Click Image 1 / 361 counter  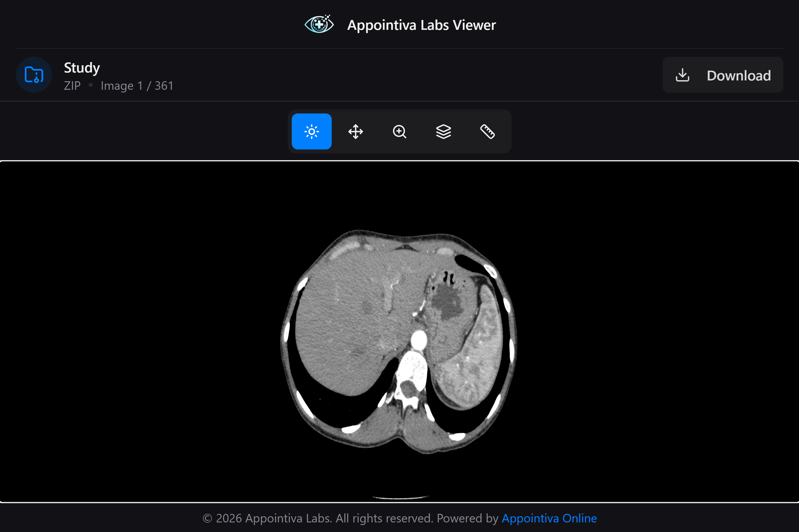tap(137, 86)
